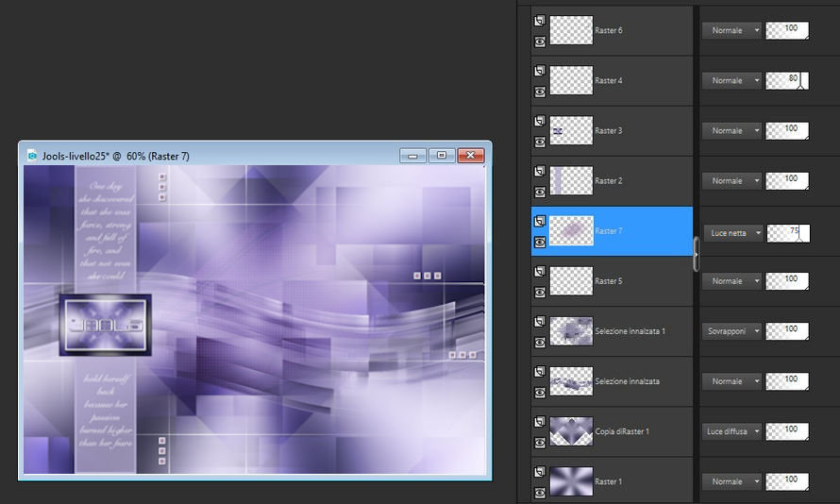Expand the Sovrapponi blend mode dropdown
Screen dimensions: 840x504
732,331
